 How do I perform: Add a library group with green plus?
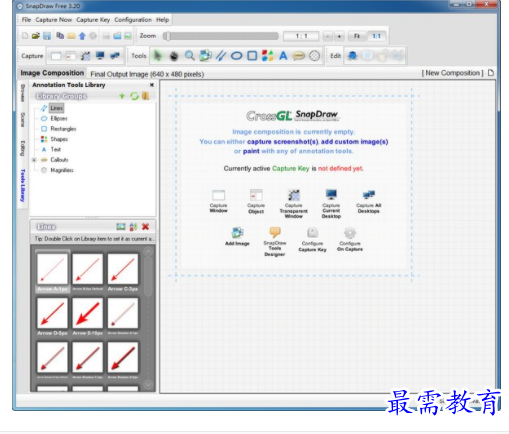(x=122, y=96)
